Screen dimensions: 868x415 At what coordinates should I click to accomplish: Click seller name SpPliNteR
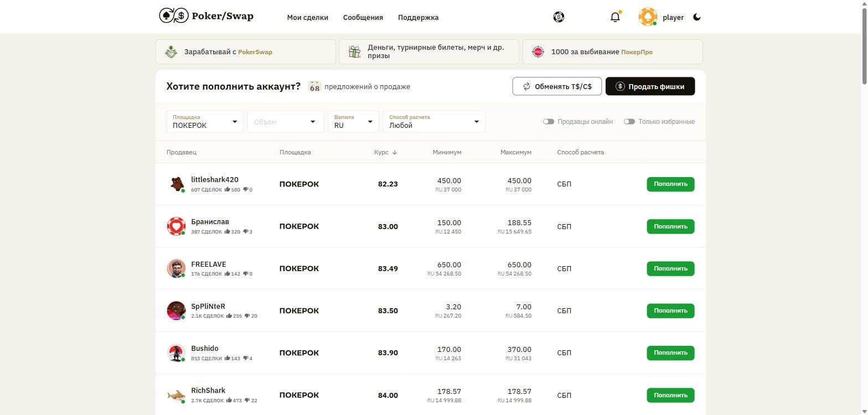[208, 306]
